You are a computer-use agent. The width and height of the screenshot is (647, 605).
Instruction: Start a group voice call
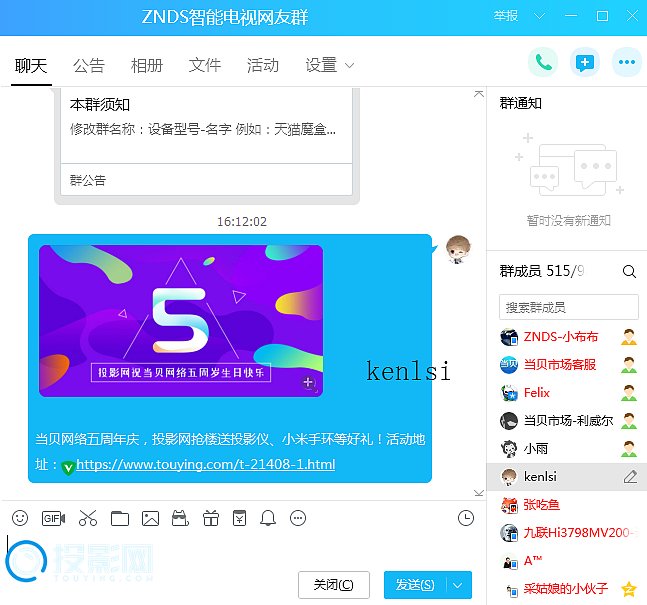pyautogui.click(x=543, y=62)
